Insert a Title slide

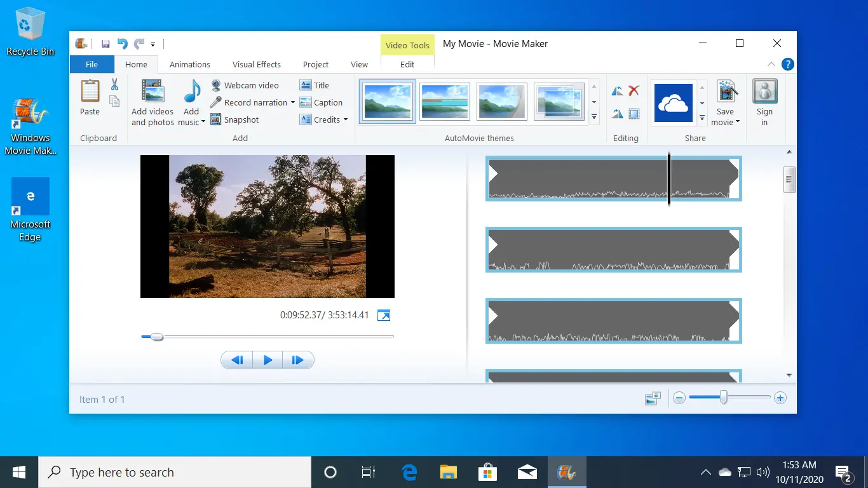click(315, 85)
